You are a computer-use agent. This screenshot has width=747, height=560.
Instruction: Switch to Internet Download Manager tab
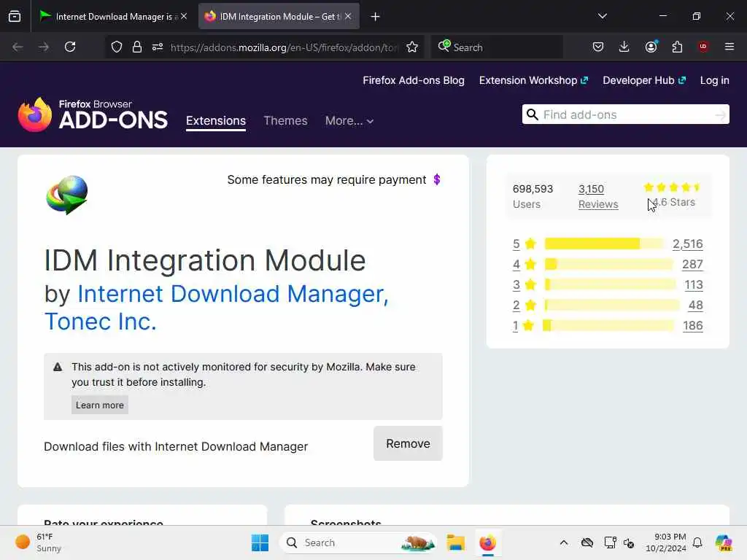[112, 17]
